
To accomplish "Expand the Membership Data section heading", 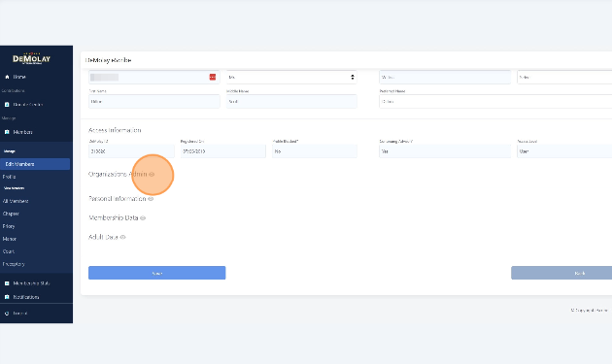I will pyautogui.click(x=114, y=218).
